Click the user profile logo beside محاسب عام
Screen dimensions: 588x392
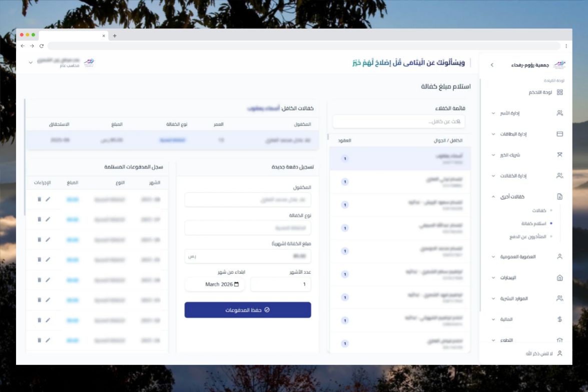tap(89, 62)
